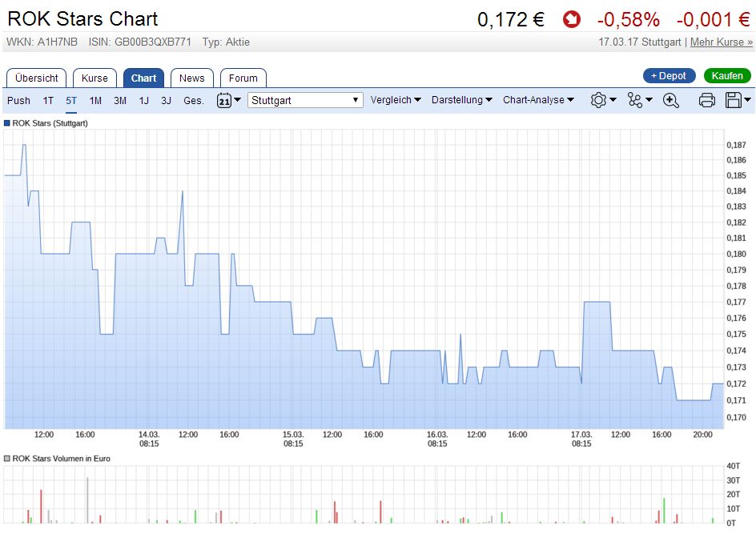Expand the arrow beside the save icon
This screenshot has height=546, width=756.
point(747,100)
